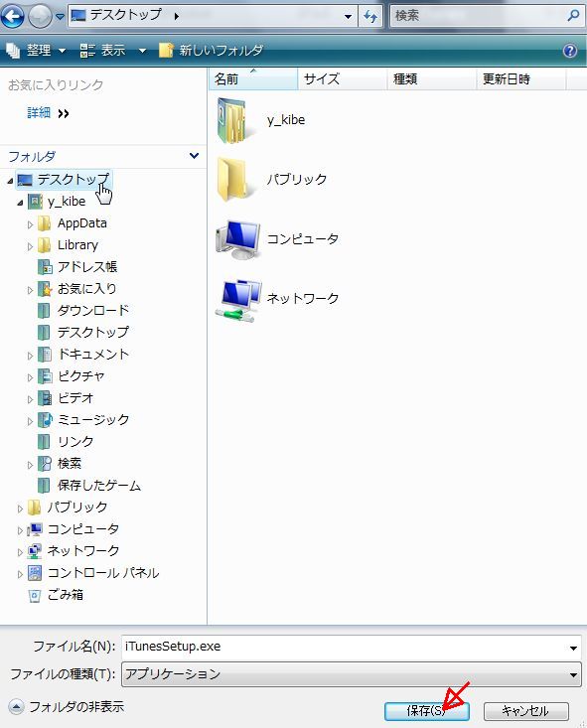The height and width of the screenshot is (728, 587).
Task: Expand the コントロール パネル tree node
Action: (20, 574)
